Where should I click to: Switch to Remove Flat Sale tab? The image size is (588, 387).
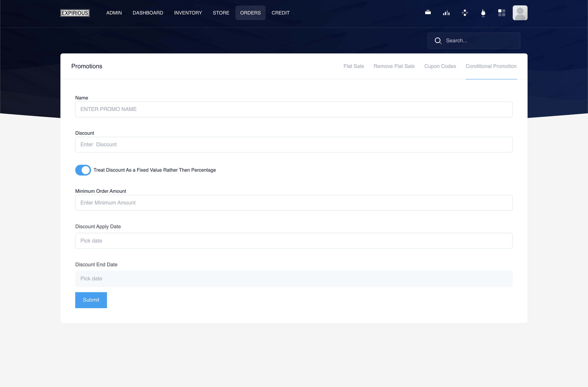coord(394,66)
